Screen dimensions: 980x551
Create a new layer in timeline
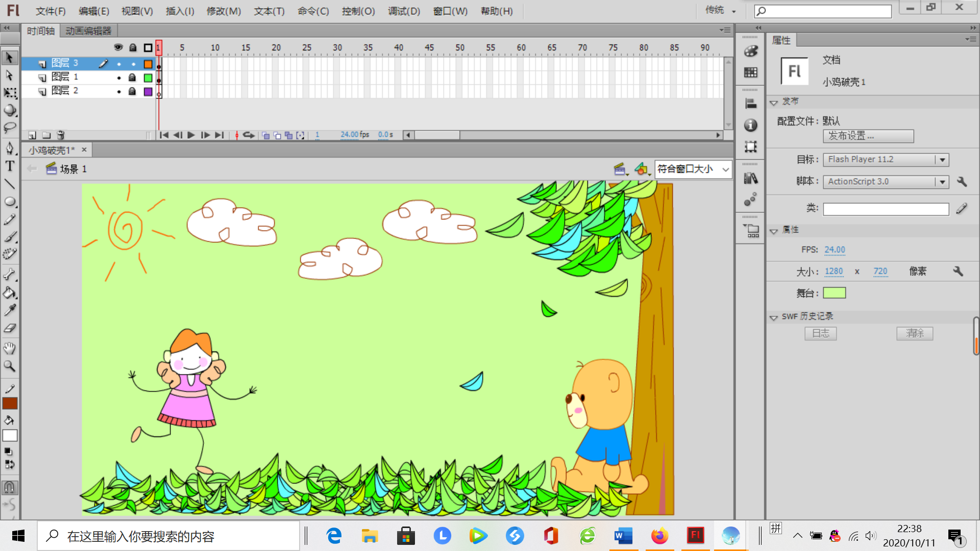(x=32, y=135)
